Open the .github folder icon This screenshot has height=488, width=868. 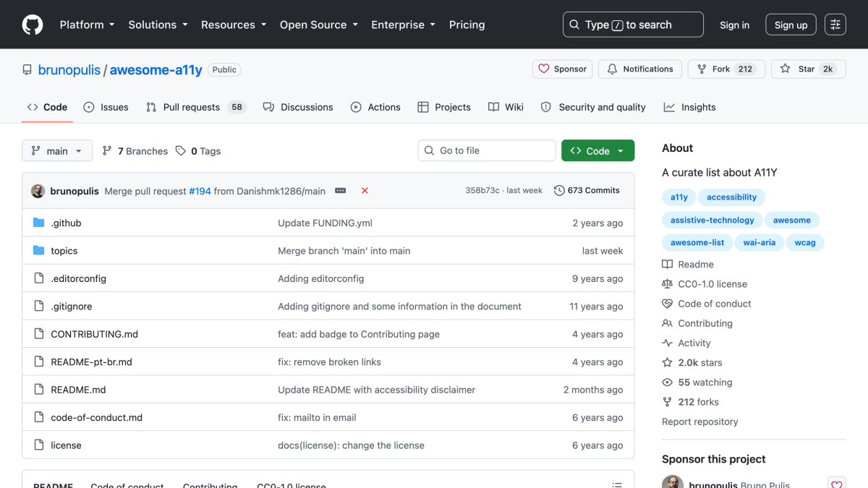(39, 223)
